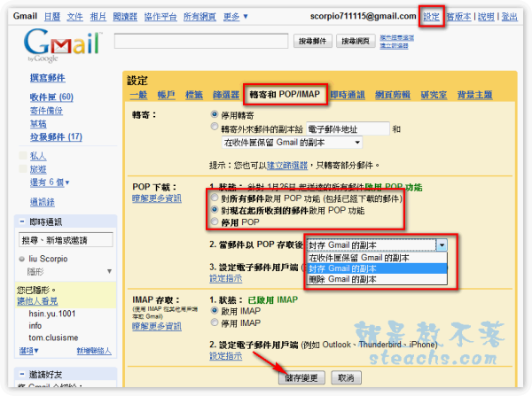Open 草稿 drafts link
532x396 pixels.
tap(38, 124)
